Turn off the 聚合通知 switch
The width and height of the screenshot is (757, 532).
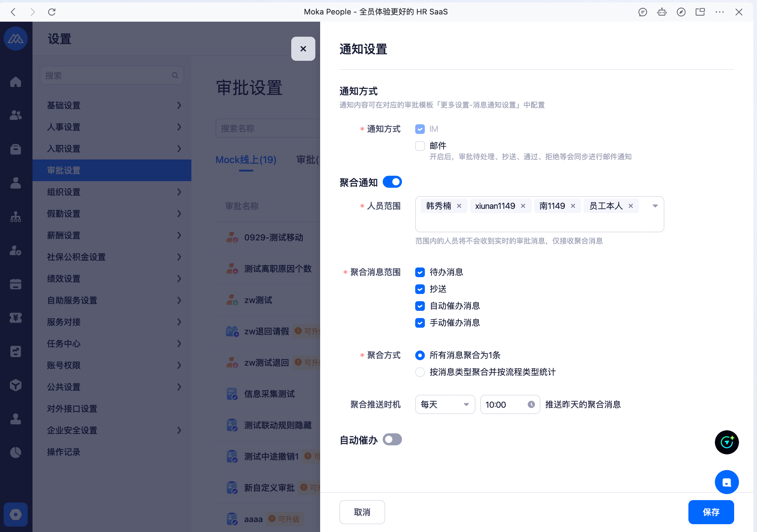(x=392, y=182)
